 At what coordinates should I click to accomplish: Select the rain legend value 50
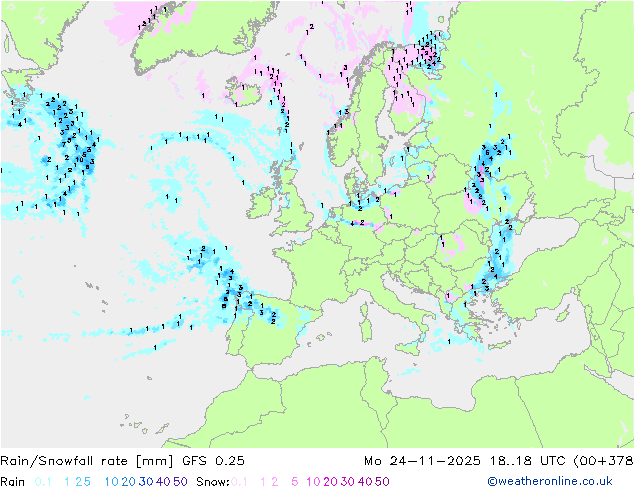click(180, 482)
